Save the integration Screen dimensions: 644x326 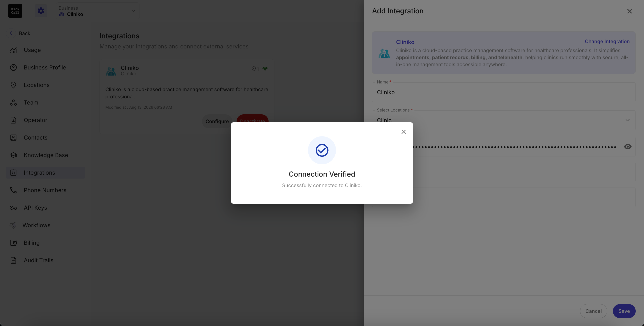[x=624, y=311]
